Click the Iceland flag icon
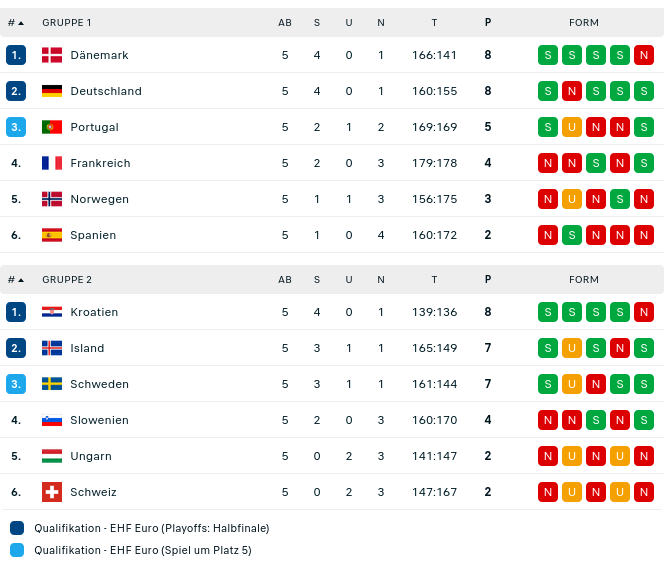 [52, 348]
